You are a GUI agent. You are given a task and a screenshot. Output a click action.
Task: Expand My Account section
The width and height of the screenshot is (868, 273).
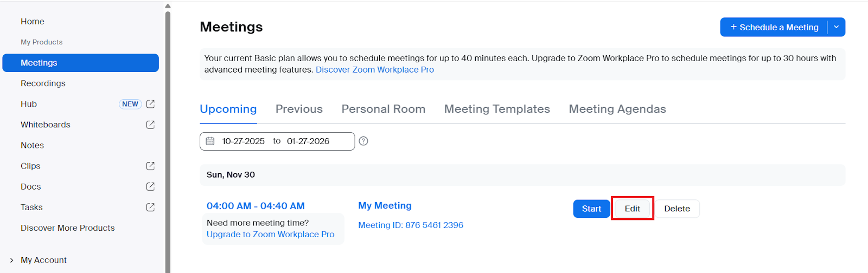point(12,260)
